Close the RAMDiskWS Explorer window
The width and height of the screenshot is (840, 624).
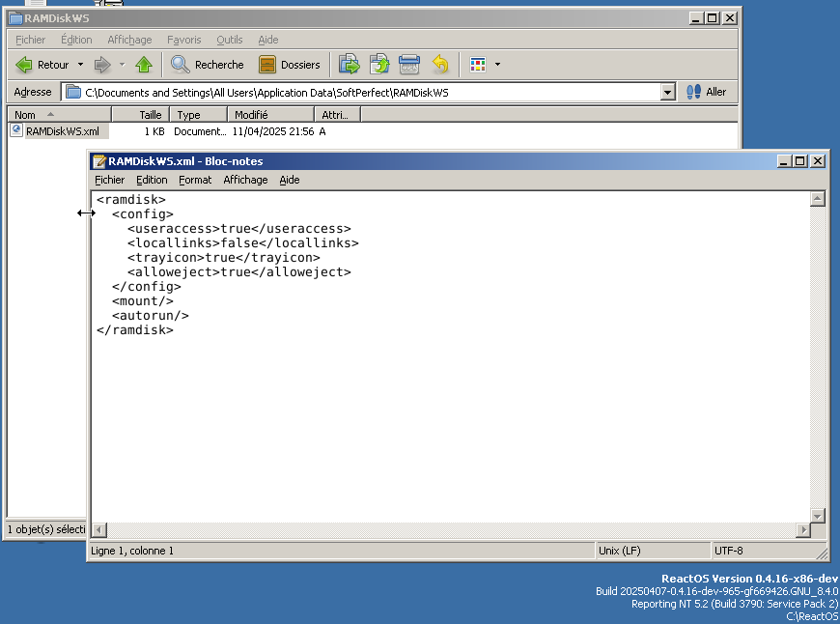(730, 18)
